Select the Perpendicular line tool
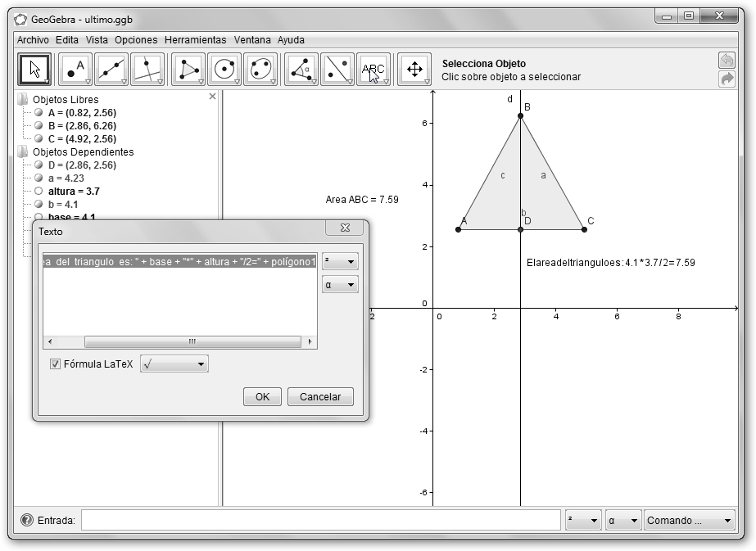756x551 pixels. [147, 70]
